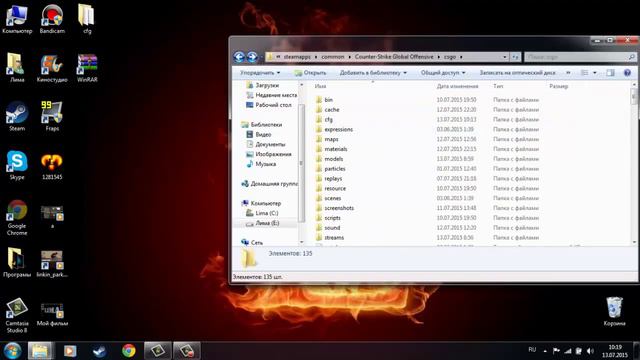Screen dimensions: 640x360
Task: Select the Корзина recycle bin
Action: click(614, 311)
